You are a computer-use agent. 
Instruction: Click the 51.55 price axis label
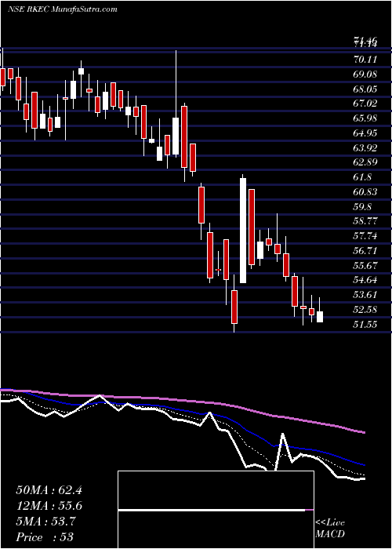[x=365, y=325]
